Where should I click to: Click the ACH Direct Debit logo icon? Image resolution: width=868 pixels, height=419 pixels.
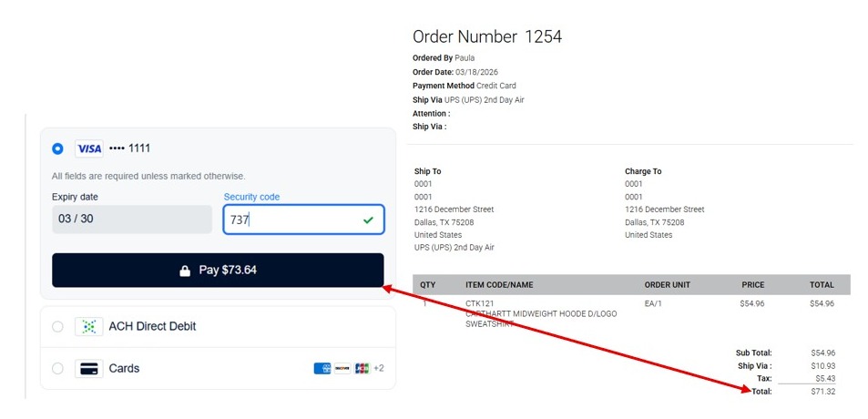[88, 327]
